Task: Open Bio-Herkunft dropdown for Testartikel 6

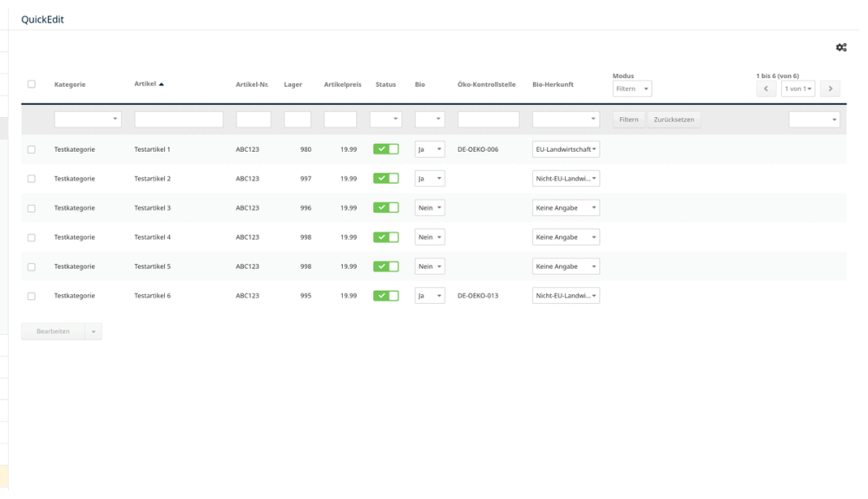Action: pos(566,296)
